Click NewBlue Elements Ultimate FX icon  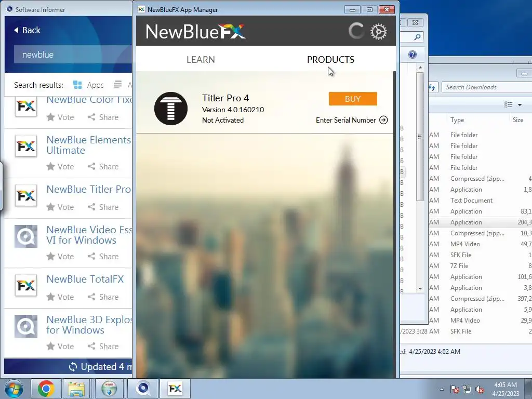[x=26, y=146]
